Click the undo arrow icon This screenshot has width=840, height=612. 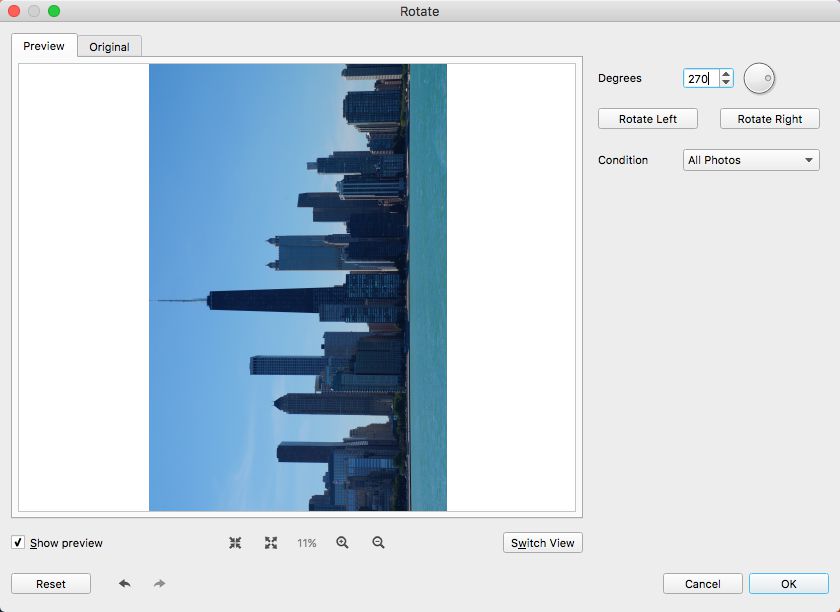click(x=124, y=584)
